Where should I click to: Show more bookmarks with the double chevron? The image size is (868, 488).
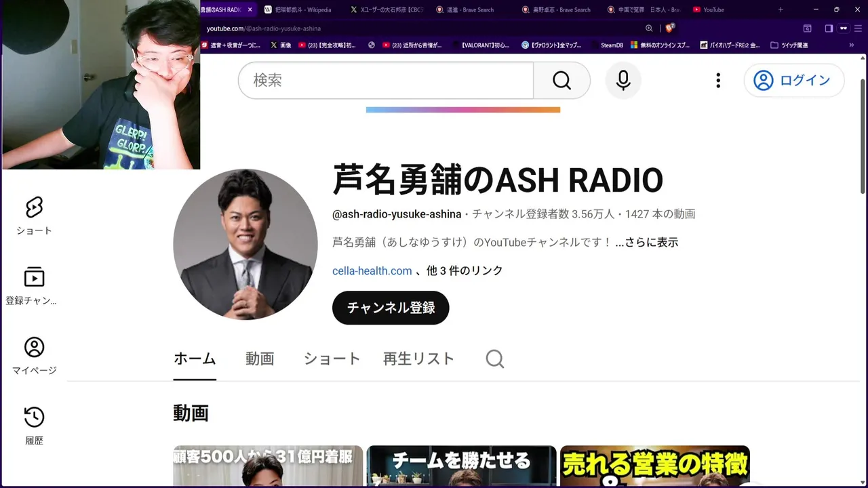point(852,45)
